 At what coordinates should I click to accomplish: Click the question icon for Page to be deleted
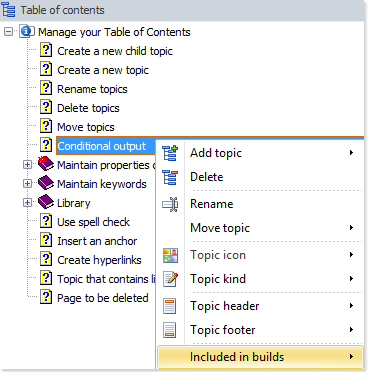46,297
